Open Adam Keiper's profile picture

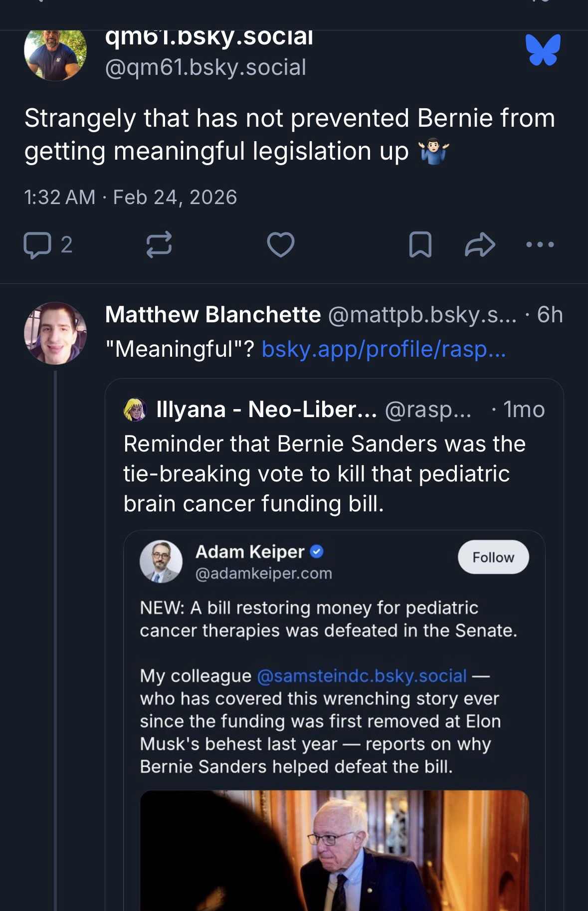[x=161, y=561]
